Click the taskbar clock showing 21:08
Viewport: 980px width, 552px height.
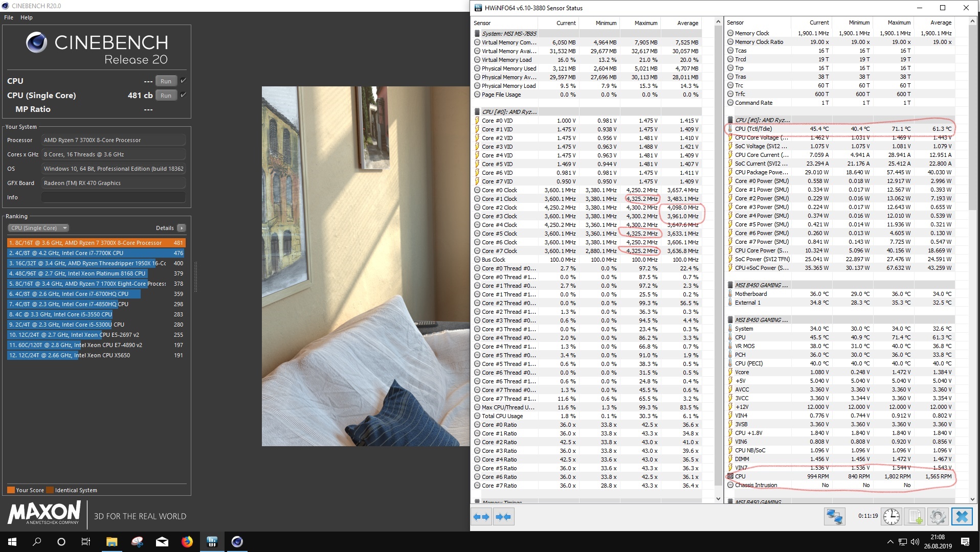[x=937, y=542]
